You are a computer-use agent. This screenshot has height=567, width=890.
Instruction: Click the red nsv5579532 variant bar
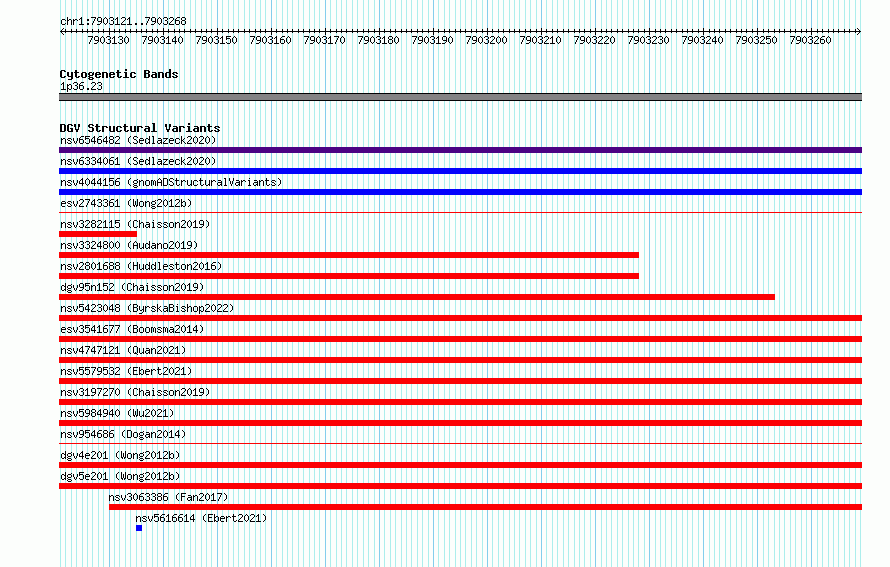pyautogui.click(x=460, y=381)
